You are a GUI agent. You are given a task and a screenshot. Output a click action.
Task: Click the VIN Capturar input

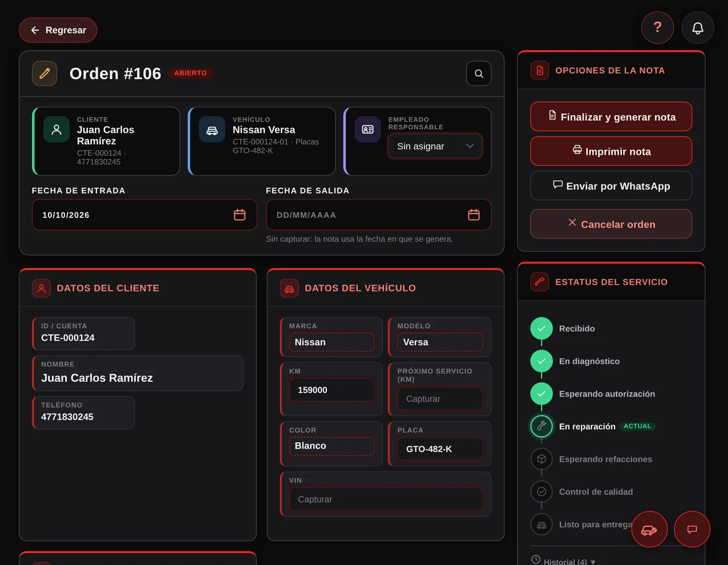pos(386,499)
